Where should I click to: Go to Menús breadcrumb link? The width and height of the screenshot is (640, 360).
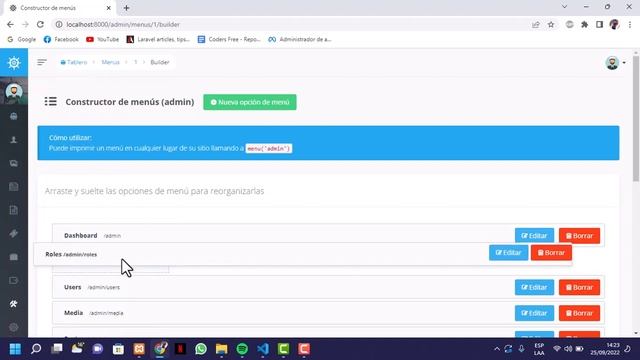tap(110, 62)
